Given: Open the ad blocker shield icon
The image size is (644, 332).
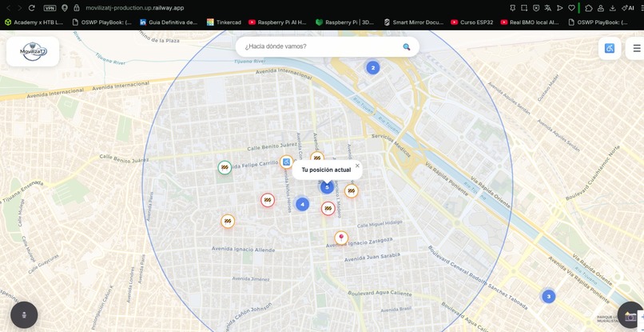Looking at the screenshot, I should point(536,8).
